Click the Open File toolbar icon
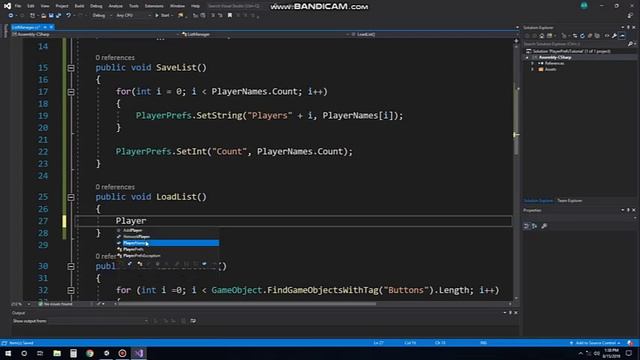This screenshot has width=640, height=360. (43, 16)
